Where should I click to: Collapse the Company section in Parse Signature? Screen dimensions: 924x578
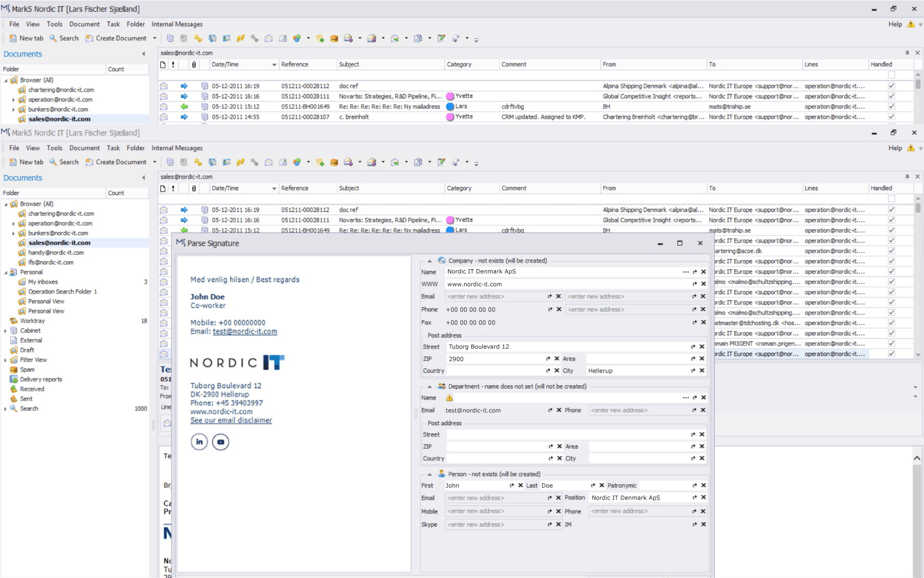click(429, 261)
